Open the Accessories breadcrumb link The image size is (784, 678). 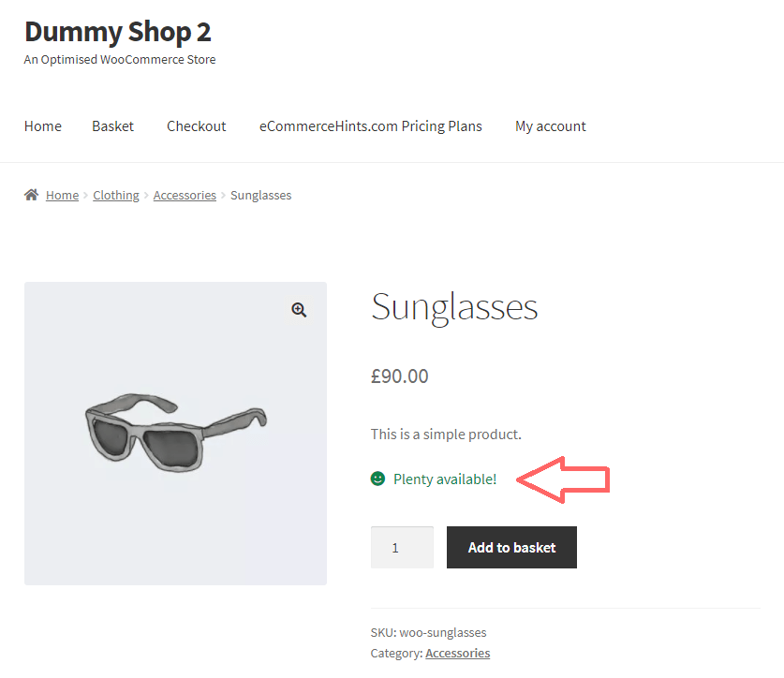(185, 195)
